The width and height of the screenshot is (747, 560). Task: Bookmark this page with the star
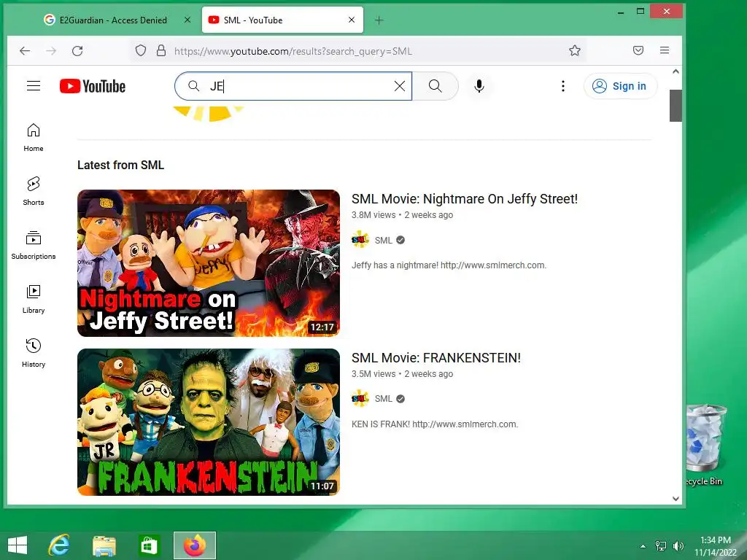575,50
